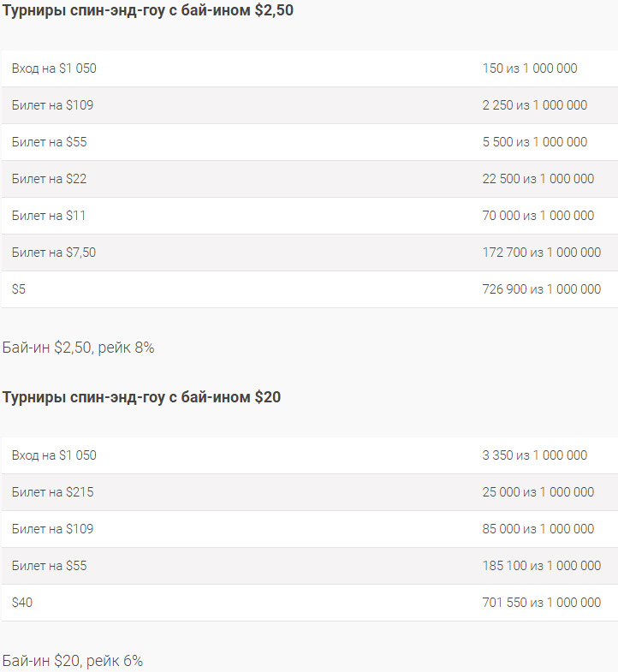Select the "5 500 из 1 000 000" probability

coord(534,142)
